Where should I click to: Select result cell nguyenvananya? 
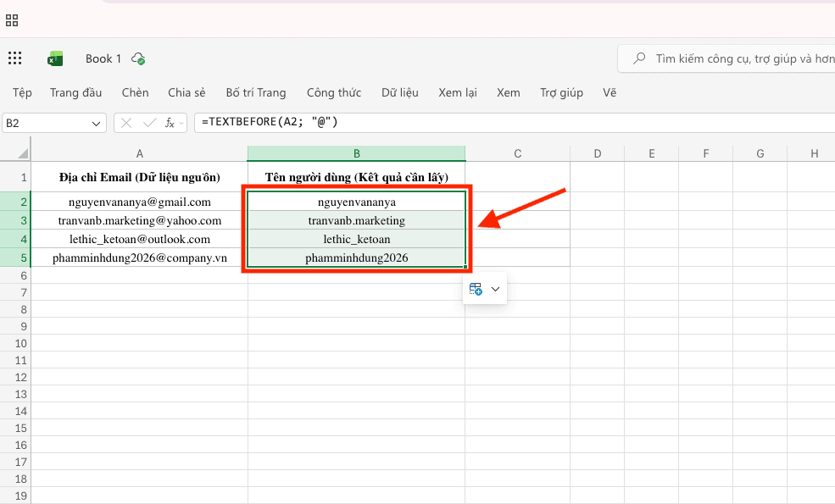pyautogui.click(x=356, y=202)
